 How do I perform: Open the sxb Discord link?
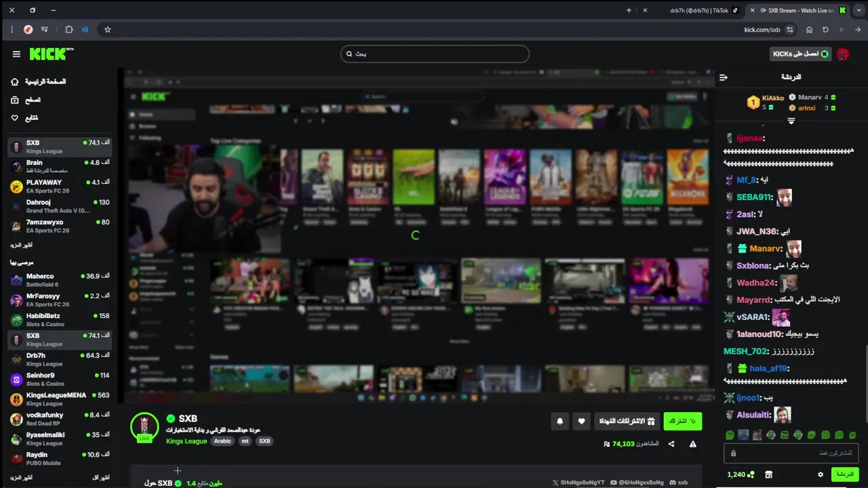[x=679, y=483]
